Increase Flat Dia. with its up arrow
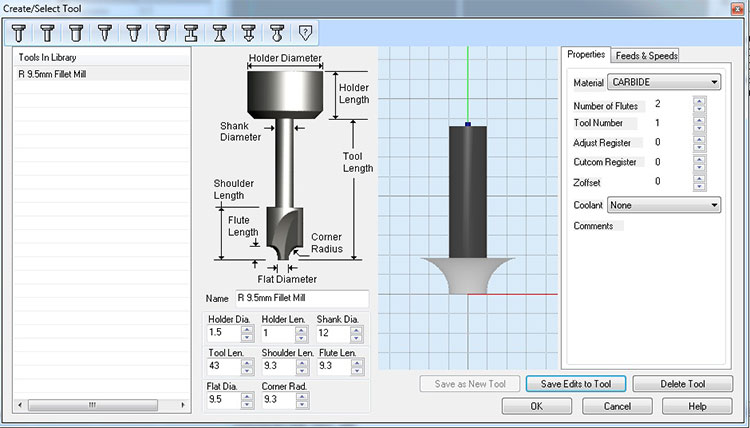The width and height of the screenshot is (750, 428). click(247, 396)
